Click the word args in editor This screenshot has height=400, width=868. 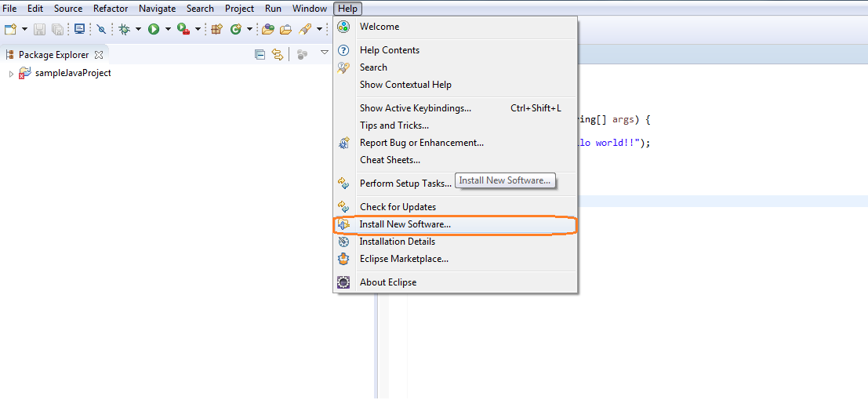click(x=623, y=120)
